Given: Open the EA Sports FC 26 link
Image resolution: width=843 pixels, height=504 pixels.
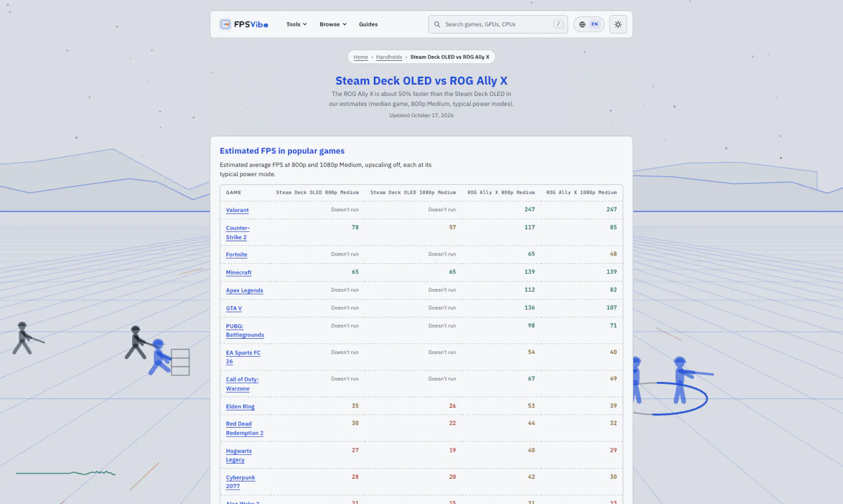Looking at the screenshot, I should click(x=243, y=357).
